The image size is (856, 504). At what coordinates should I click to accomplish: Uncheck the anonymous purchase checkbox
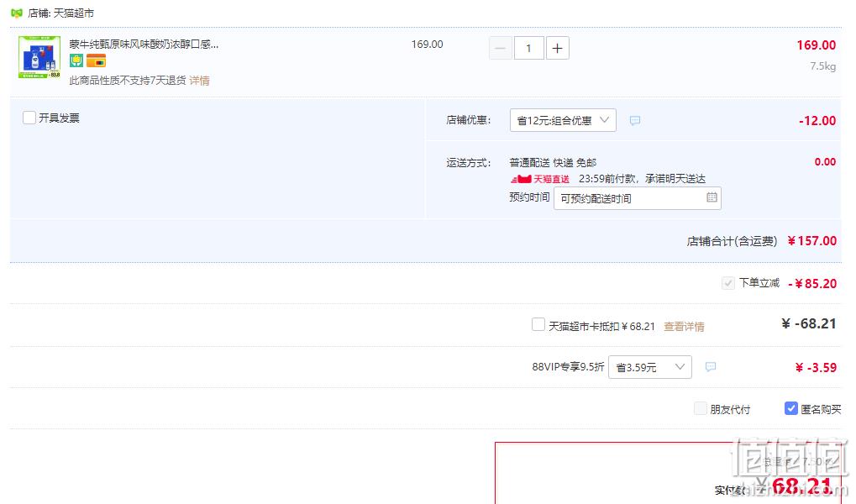coord(791,408)
